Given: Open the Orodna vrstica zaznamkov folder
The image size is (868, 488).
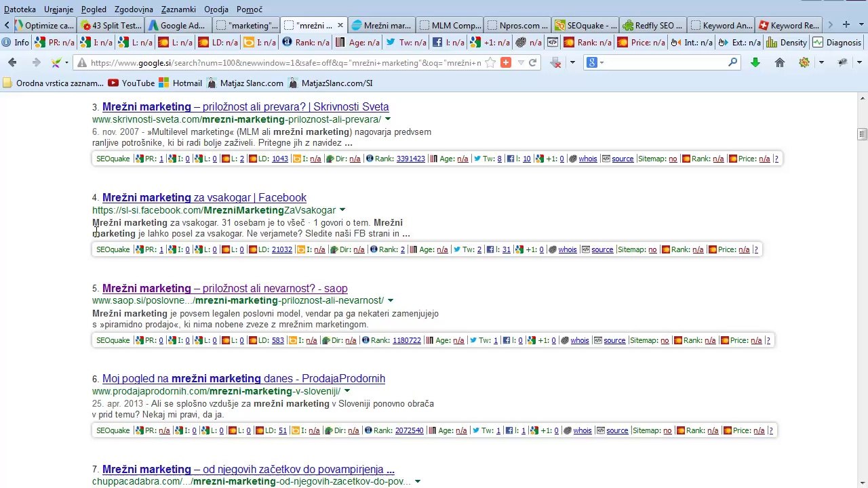Looking at the screenshot, I should tap(54, 83).
